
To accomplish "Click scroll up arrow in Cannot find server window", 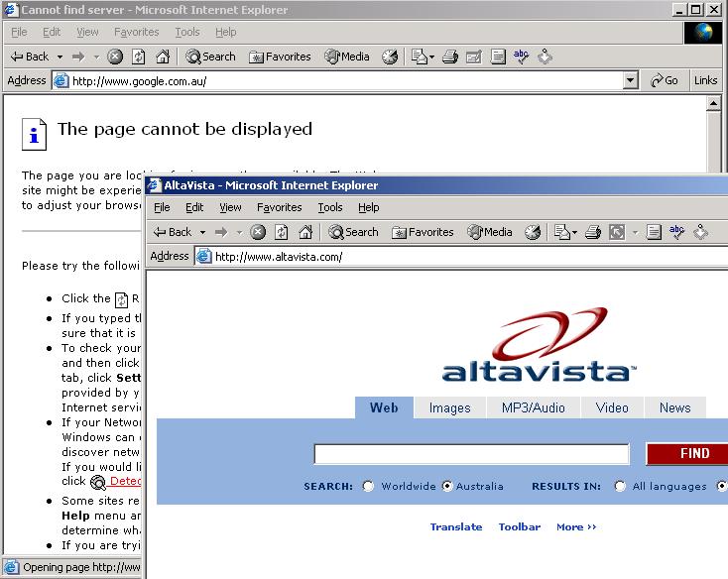I will click(x=713, y=103).
